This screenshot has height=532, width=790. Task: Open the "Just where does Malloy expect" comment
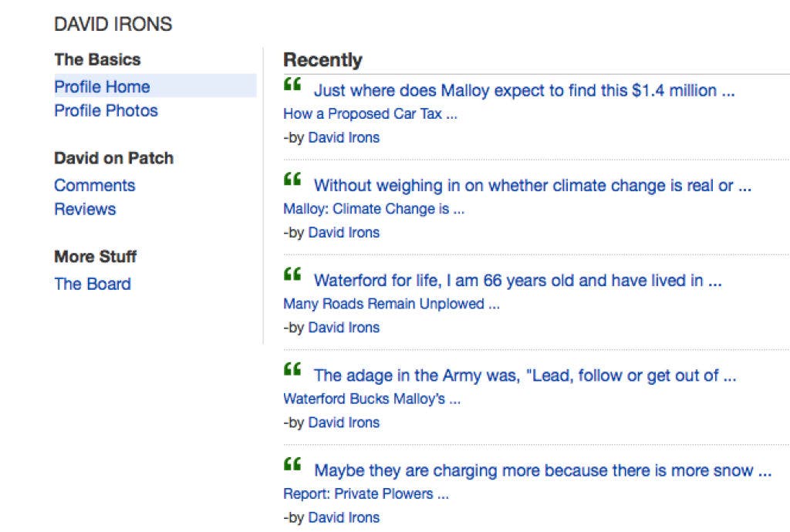tap(524, 90)
